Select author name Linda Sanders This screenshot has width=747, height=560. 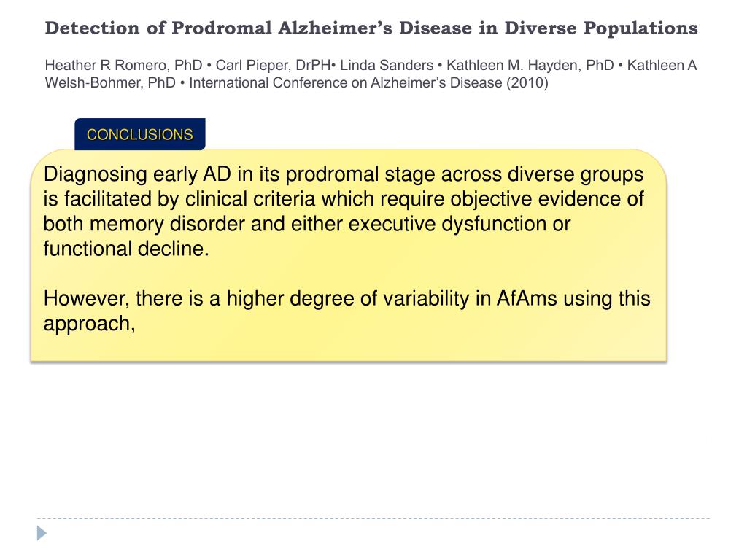pos(387,65)
